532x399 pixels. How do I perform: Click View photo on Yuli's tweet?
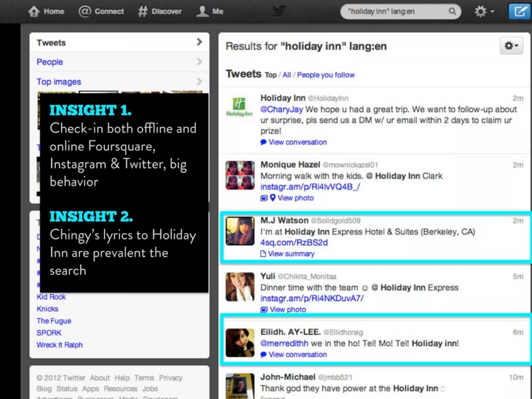288,310
